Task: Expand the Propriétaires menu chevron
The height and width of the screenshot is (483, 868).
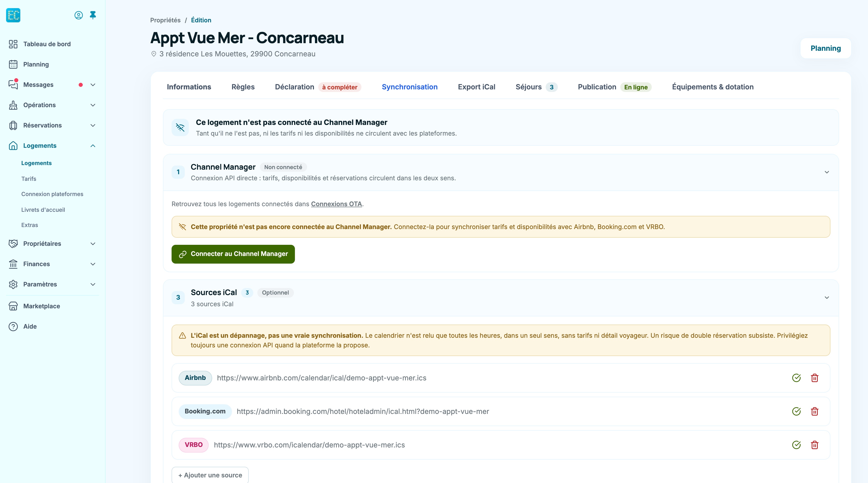Action: (93, 244)
